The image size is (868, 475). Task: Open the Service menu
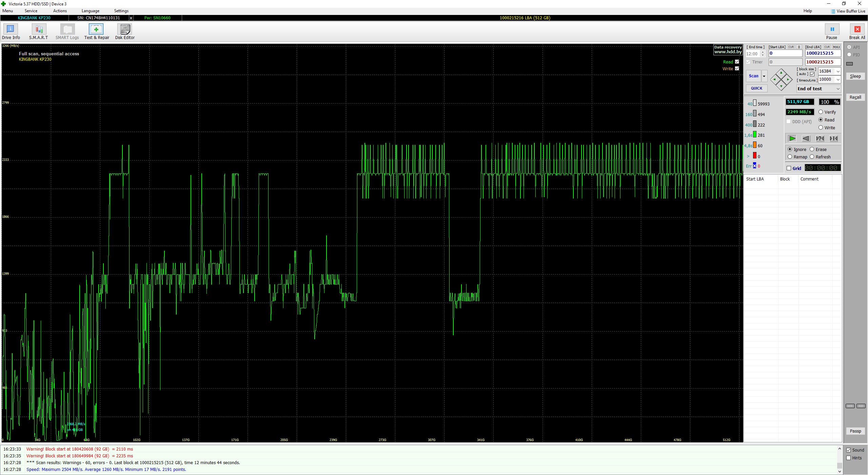tap(31, 11)
